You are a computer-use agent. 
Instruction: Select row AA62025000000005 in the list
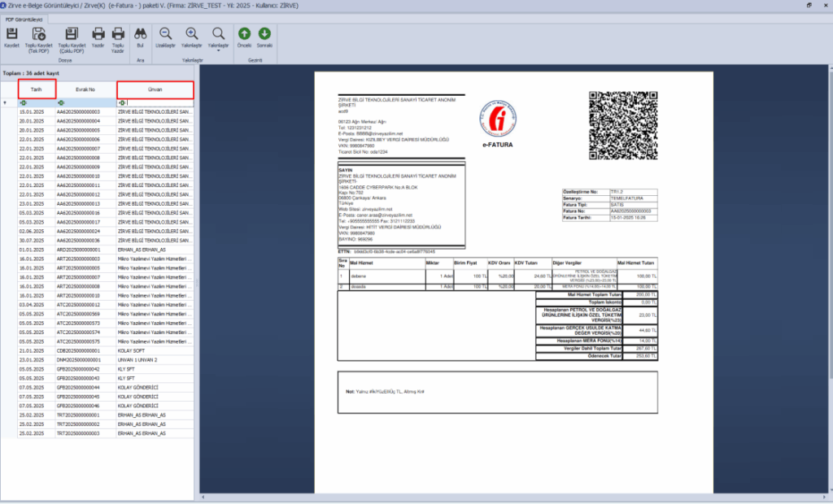click(x=98, y=130)
